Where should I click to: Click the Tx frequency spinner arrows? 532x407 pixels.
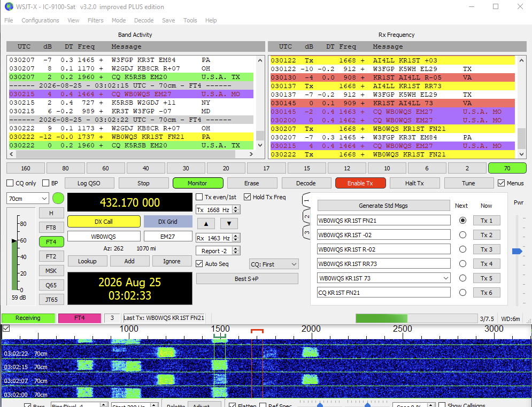[x=236, y=210]
